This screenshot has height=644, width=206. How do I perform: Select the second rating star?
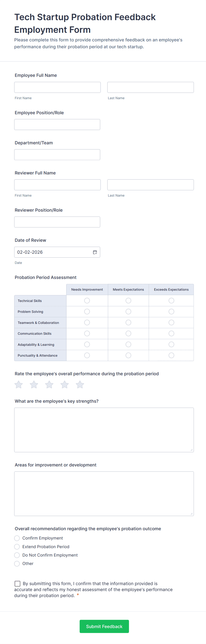click(34, 385)
